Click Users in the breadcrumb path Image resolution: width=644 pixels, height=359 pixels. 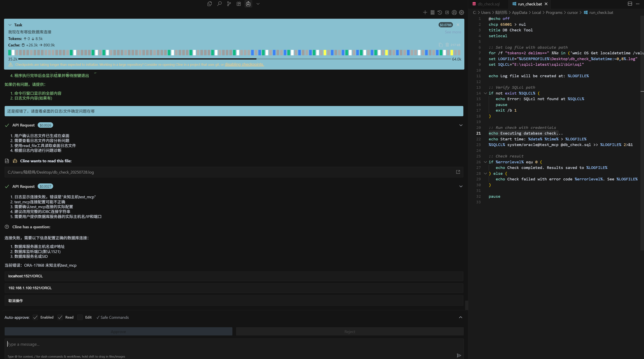(486, 12)
